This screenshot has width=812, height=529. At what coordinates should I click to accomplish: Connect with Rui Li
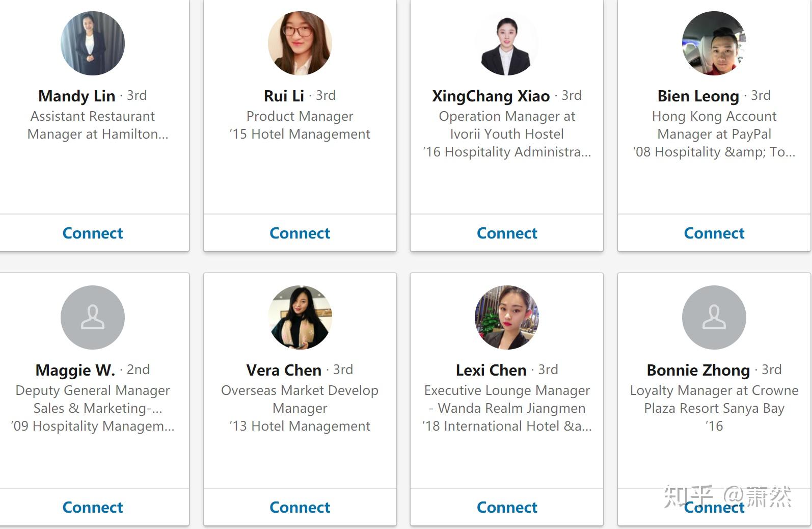tap(300, 233)
